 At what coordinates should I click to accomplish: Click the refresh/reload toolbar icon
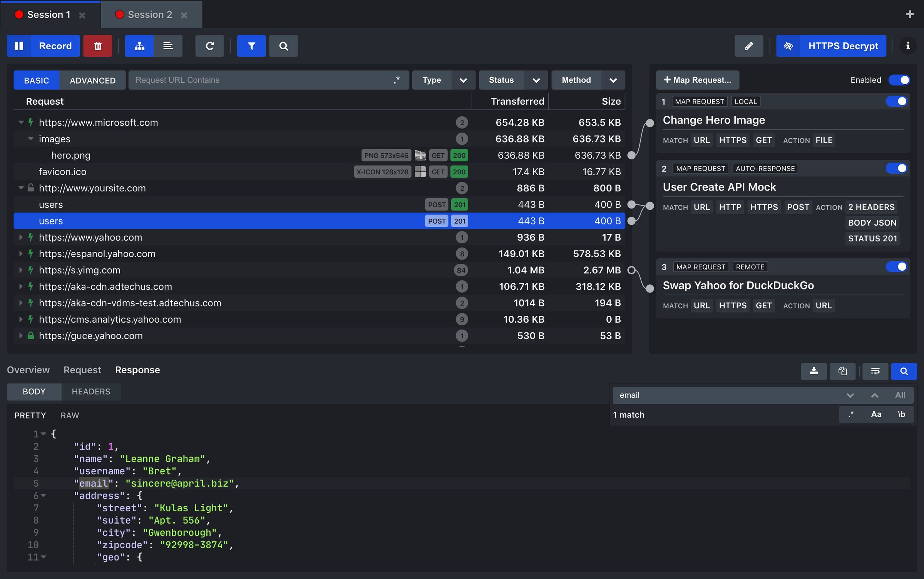(x=209, y=46)
